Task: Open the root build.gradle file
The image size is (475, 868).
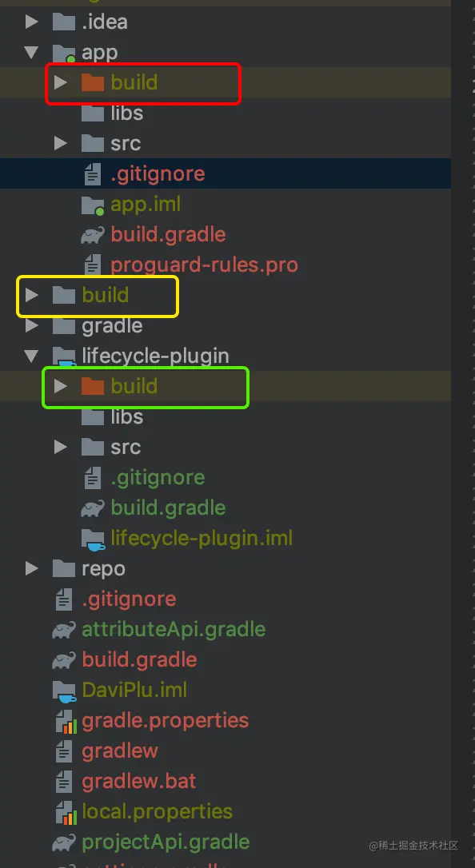Action: [x=136, y=659]
